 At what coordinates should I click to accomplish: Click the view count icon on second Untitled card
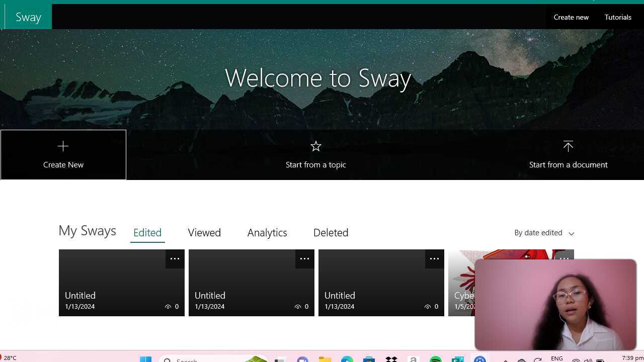click(x=298, y=306)
